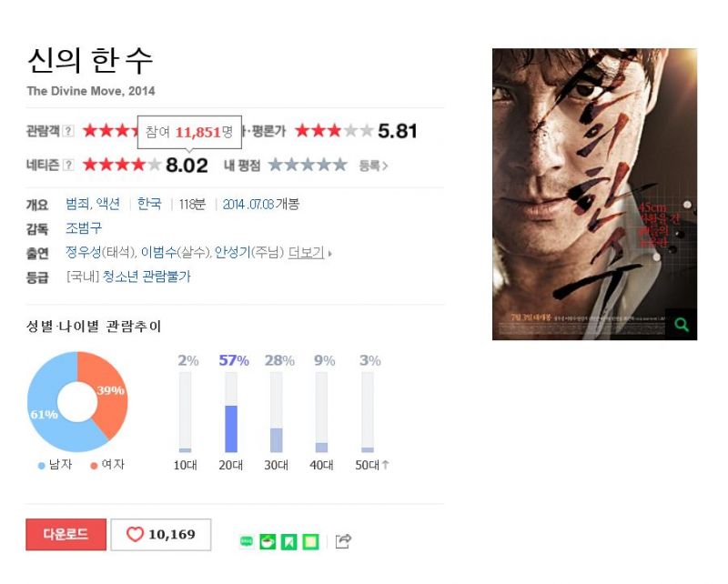Save with green bookmark icon
The height and width of the screenshot is (584, 728).
[x=288, y=541]
